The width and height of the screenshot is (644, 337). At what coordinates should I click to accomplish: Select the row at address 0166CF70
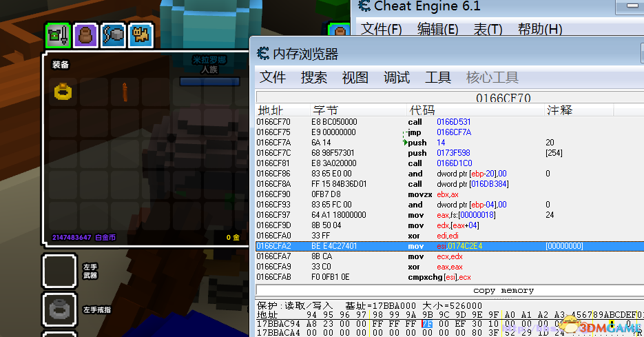[x=450, y=122]
